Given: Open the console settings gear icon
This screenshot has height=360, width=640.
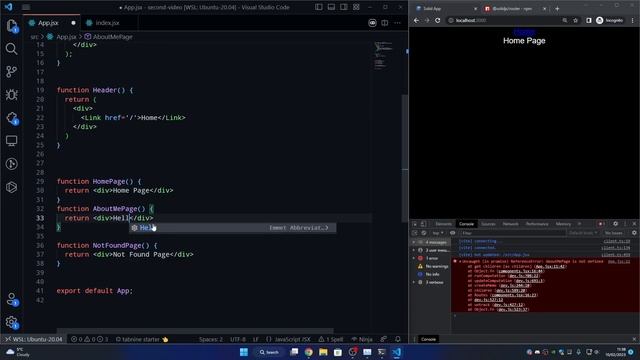Looking at the screenshot, I should pyautogui.click(x=634, y=233).
